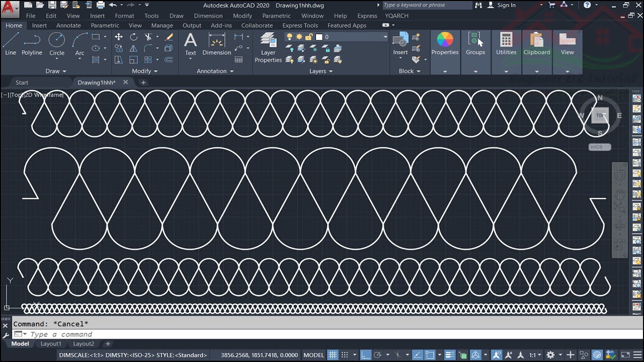Open the Format menu
644x362 pixels.
124,16
